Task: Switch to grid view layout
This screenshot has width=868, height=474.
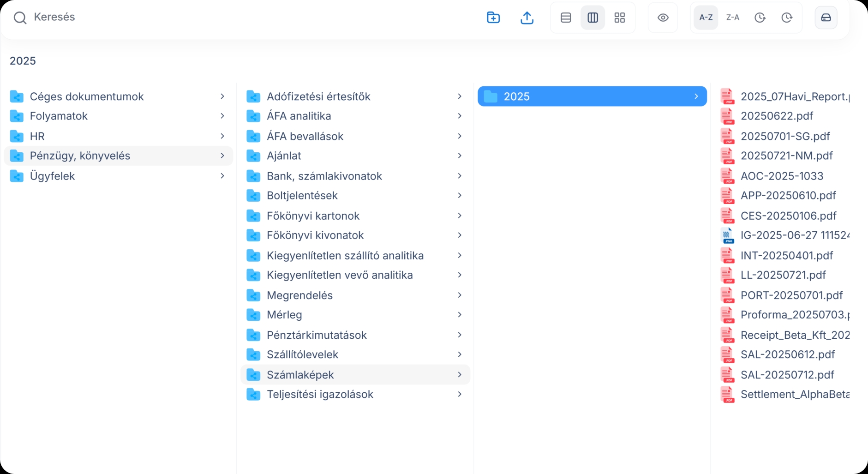Action: point(620,17)
